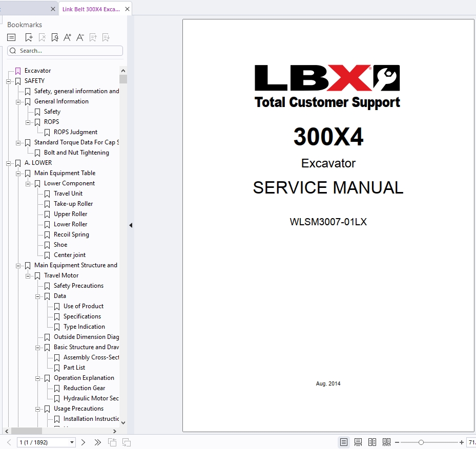Collapse Main Equipment Table node
The width and height of the screenshot is (476, 449).
pos(18,174)
